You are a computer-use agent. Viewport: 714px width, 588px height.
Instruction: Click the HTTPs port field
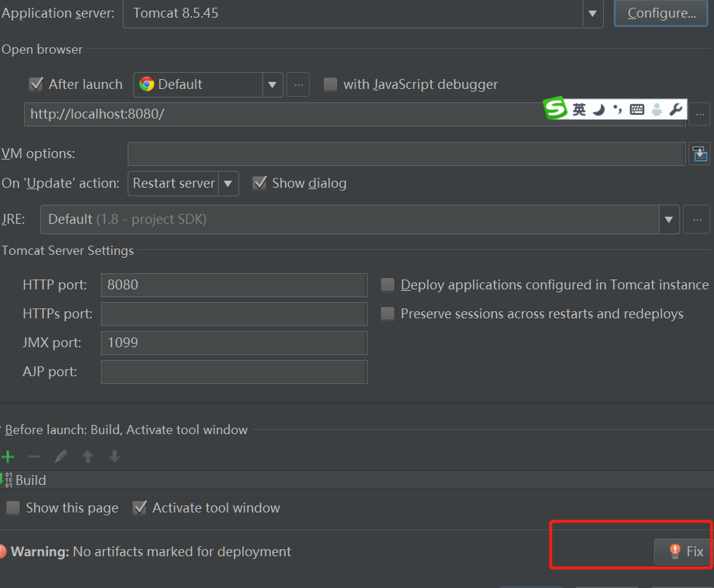click(x=234, y=314)
